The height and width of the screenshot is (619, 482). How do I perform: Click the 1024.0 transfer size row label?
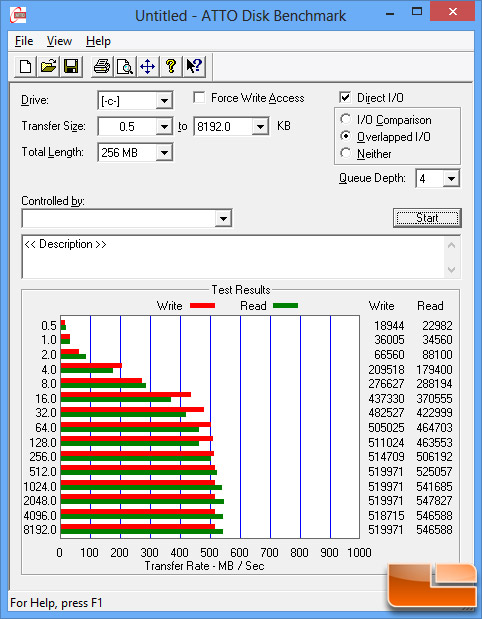point(40,486)
